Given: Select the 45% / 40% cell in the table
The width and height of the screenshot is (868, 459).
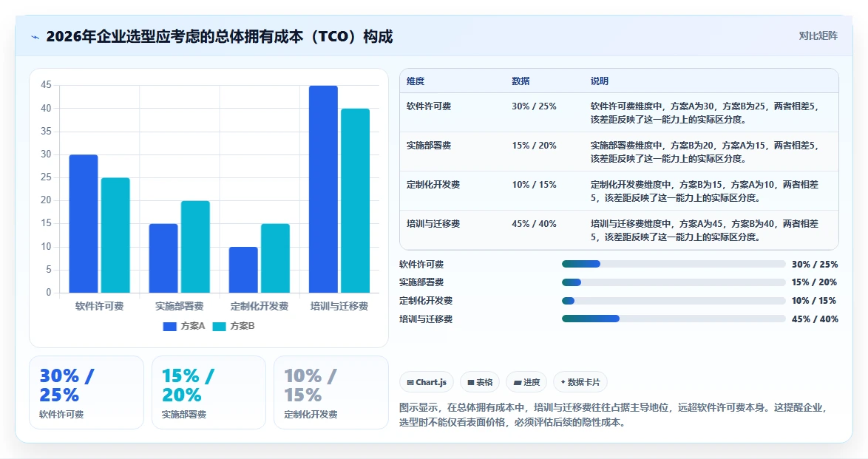Looking at the screenshot, I should click(x=535, y=224).
